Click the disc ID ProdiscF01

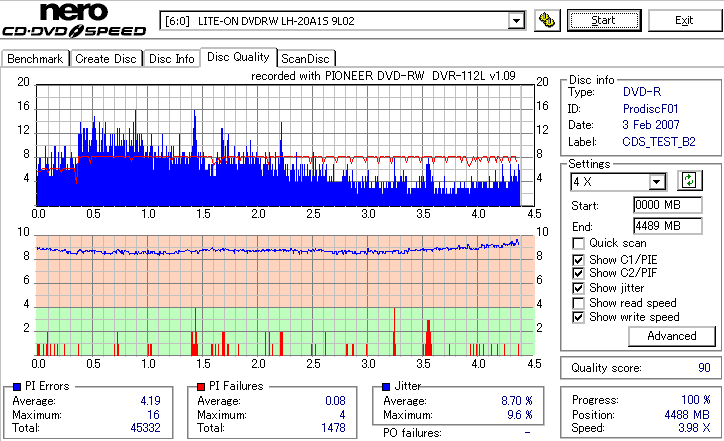650,109
